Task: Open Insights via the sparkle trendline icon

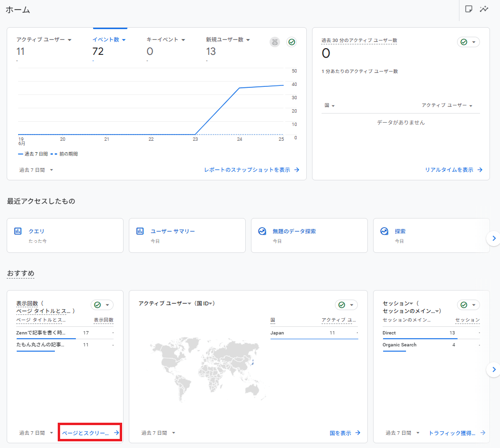Action: click(x=484, y=10)
